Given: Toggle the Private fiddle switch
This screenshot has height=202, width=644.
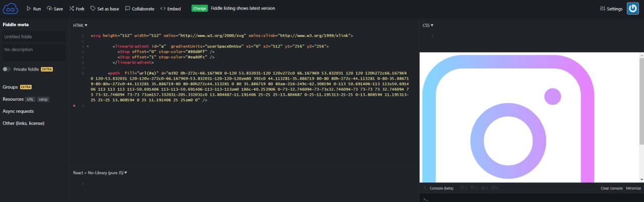Looking at the screenshot, I should coord(6,69).
